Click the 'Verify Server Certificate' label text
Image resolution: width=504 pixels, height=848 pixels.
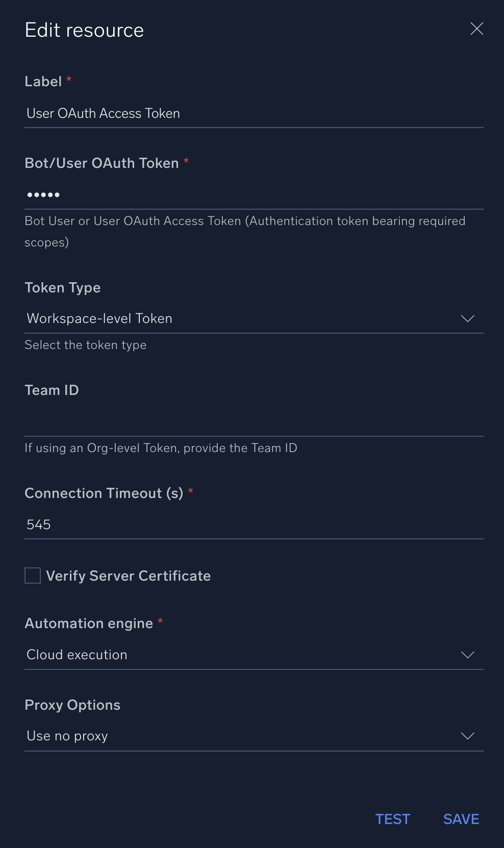(128, 576)
